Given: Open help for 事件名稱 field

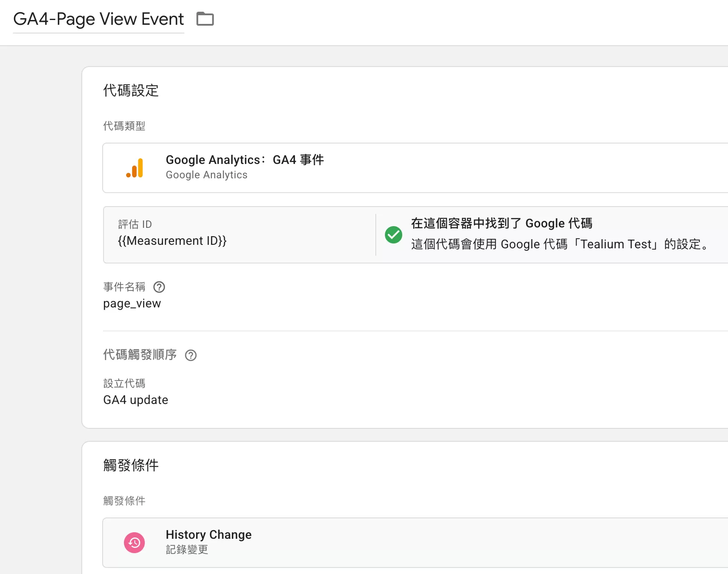Looking at the screenshot, I should (159, 287).
